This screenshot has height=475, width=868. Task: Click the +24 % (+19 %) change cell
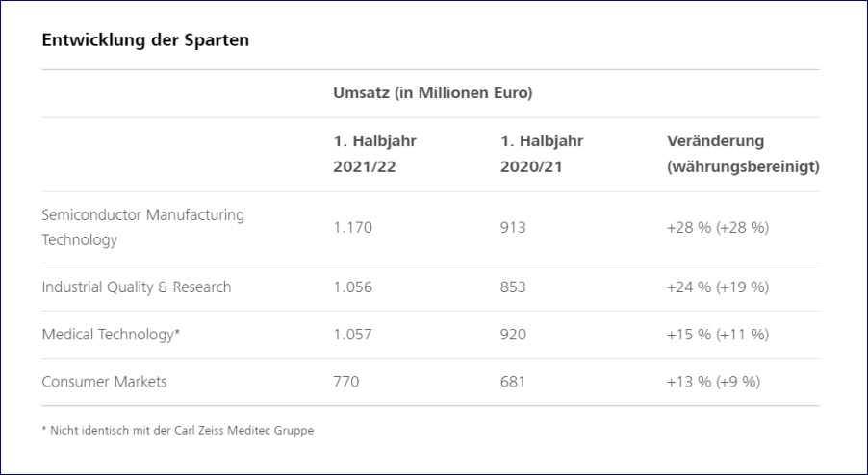coord(718,287)
